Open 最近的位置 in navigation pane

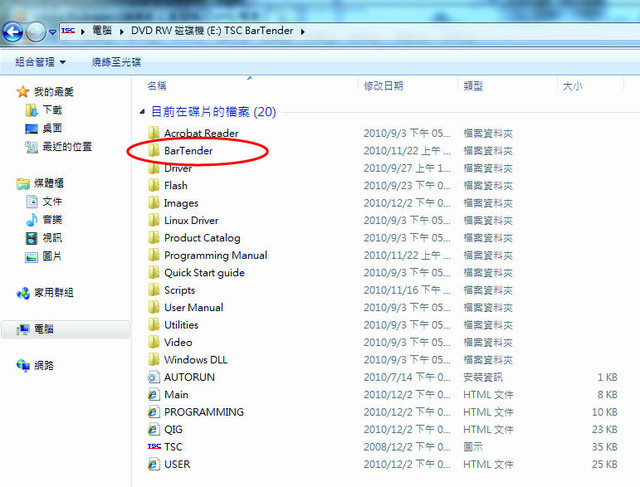67,146
